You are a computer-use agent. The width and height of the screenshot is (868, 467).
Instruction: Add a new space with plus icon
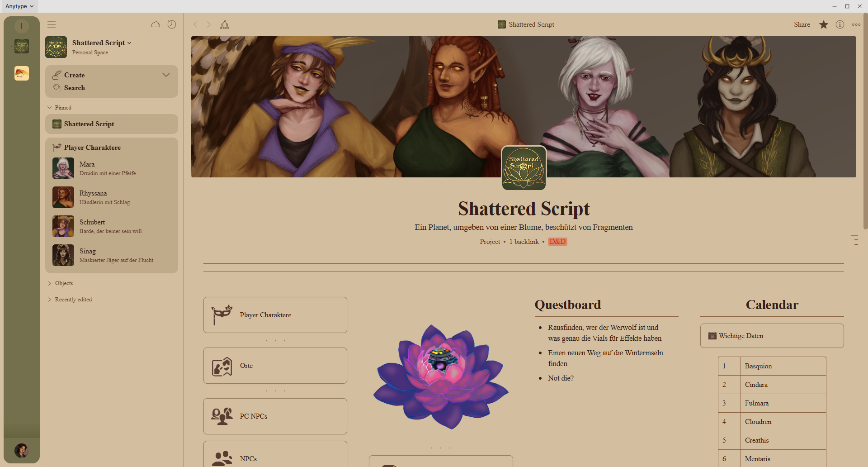point(21,26)
